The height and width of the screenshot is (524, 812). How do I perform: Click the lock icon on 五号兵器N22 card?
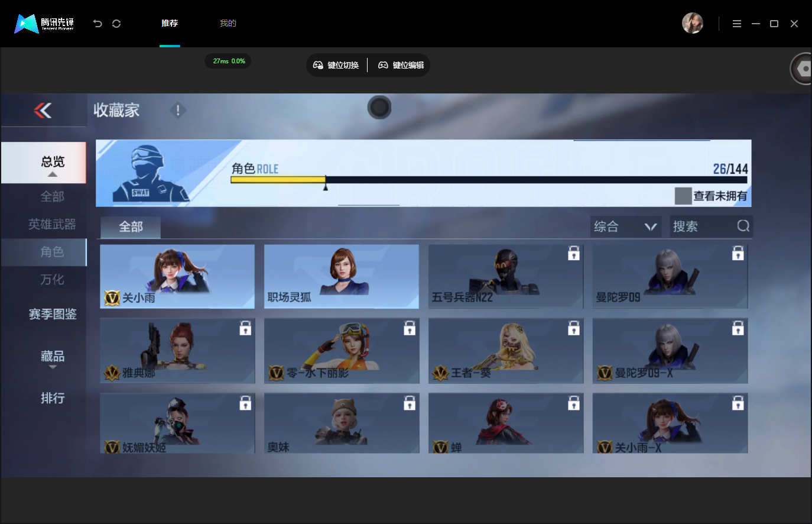pos(574,253)
